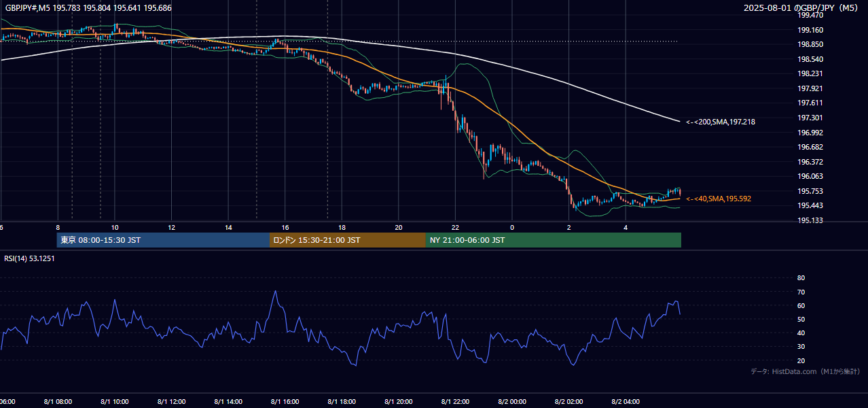Click price axis value 195.133
868x408 pixels.
pos(810,220)
